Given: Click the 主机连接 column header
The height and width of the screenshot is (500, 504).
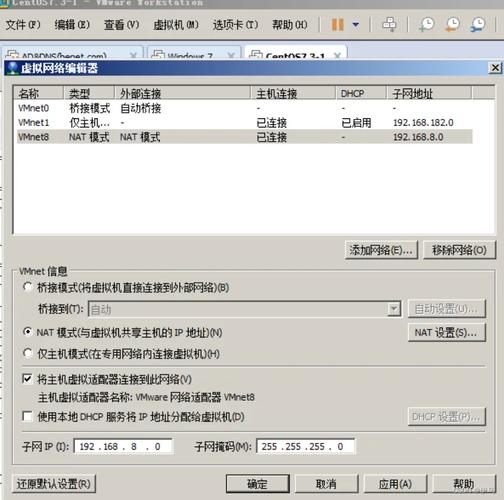Looking at the screenshot, I should [x=293, y=93].
